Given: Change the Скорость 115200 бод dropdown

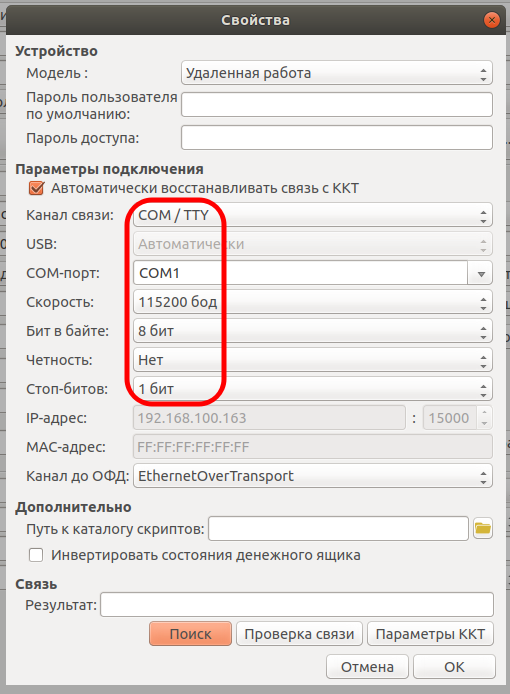Looking at the screenshot, I should pyautogui.click(x=313, y=302).
